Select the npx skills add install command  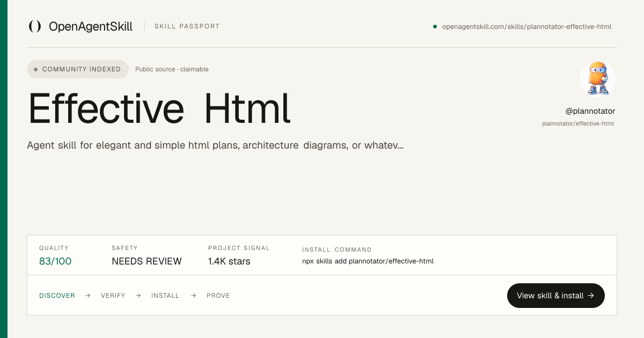[368, 261]
